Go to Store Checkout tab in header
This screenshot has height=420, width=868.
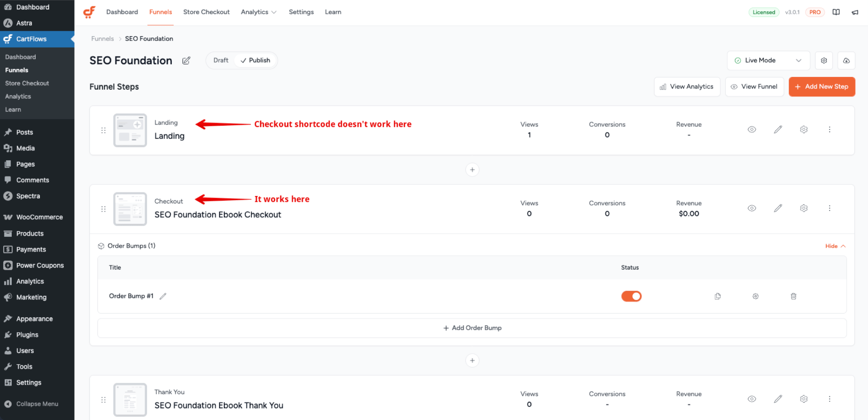[207, 12]
